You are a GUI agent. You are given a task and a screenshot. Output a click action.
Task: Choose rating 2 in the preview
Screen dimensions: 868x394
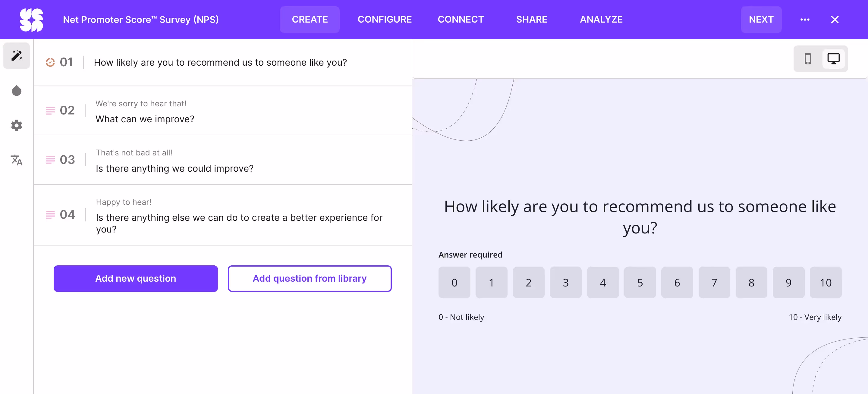tap(528, 282)
